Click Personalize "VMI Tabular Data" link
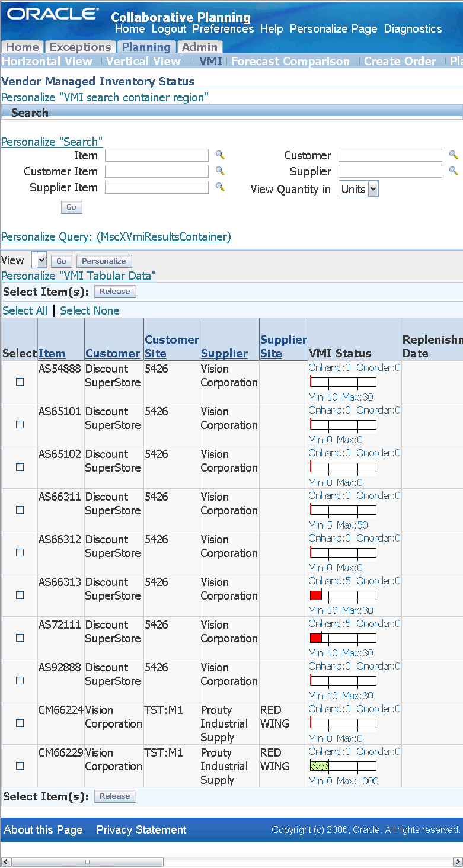This screenshot has width=463, height=868. coord(79,276)
